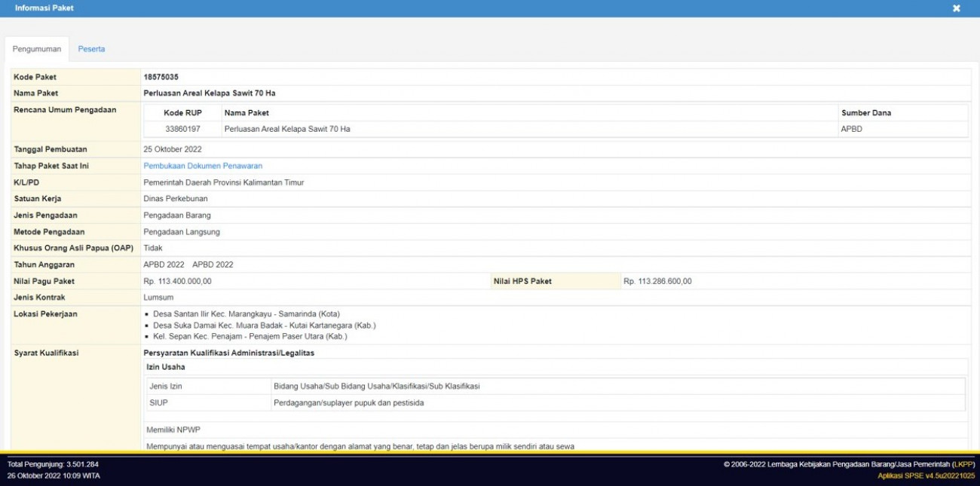This screenshot has height=486, width=980.
Task: Click the Informasi Paket title bar text
Action: tap(44, 8)
